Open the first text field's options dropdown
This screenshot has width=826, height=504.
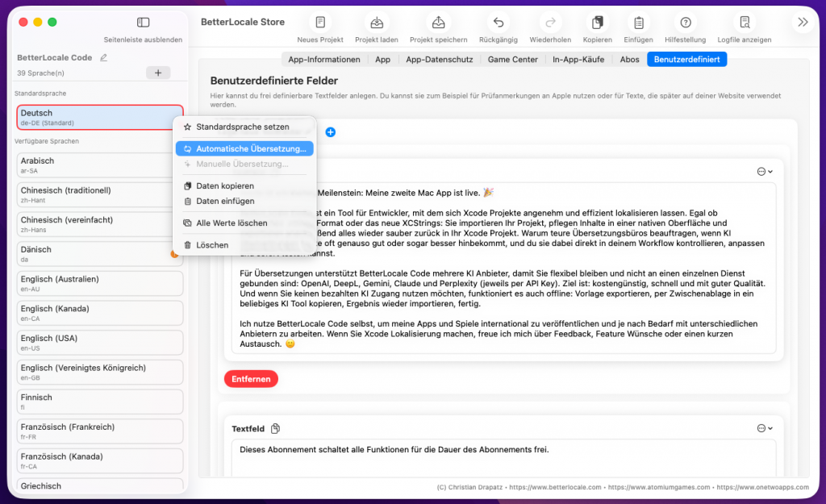765,171
